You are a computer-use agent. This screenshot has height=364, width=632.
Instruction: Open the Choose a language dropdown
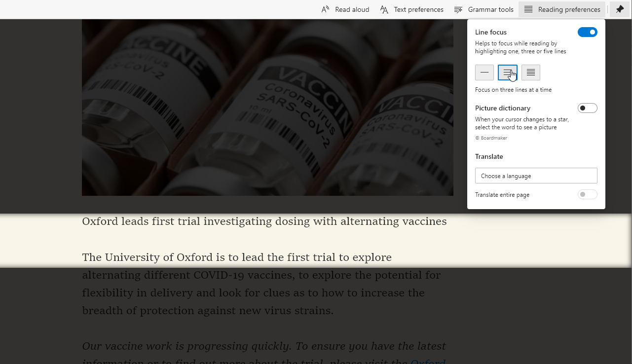536,176
